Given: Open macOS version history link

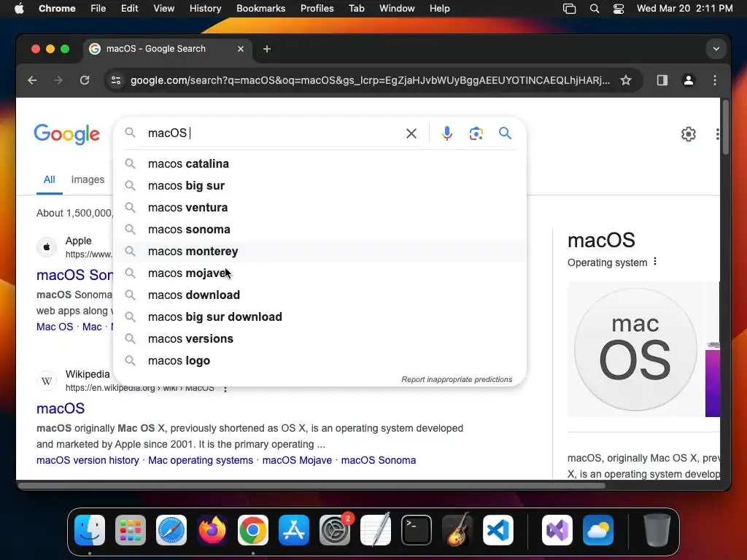Looking at the screenshot, I should tap(88, 461).
